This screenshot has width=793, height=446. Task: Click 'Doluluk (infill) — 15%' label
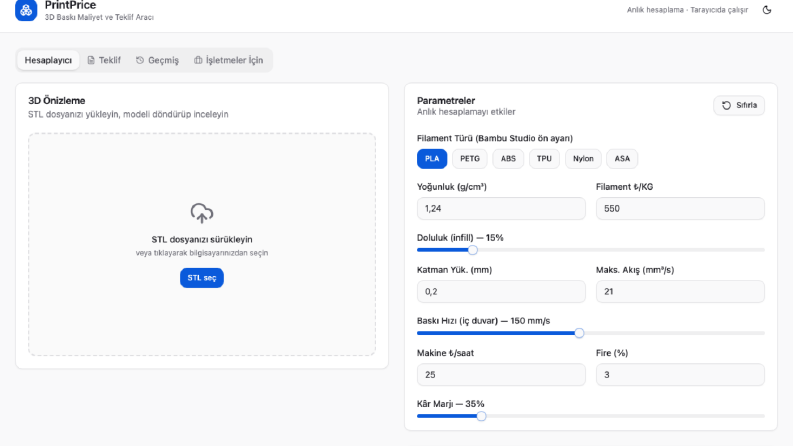tap(460, 238)
